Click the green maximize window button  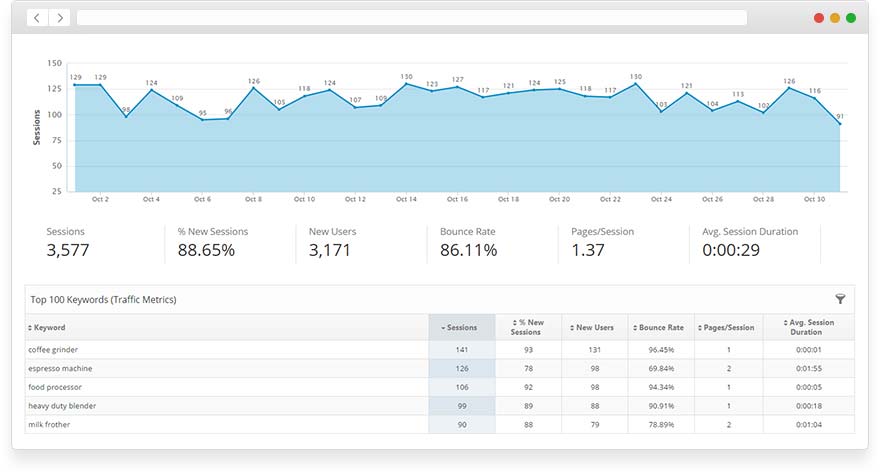851,18
